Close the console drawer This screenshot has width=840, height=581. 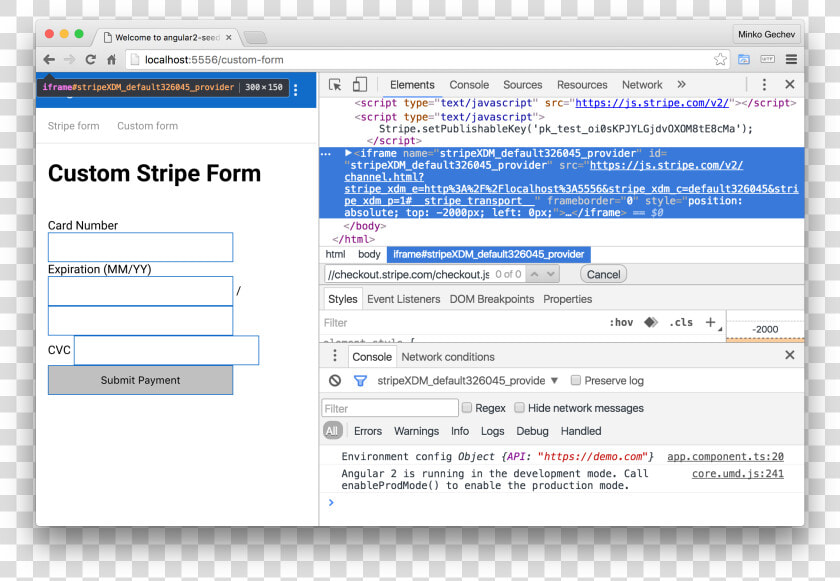790,355
